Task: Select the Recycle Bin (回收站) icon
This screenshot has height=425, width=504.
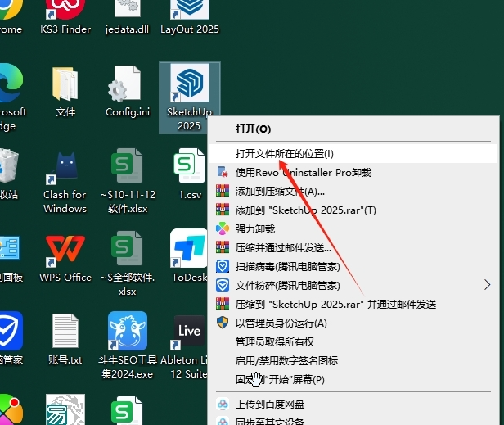Action: coord(9,174)
